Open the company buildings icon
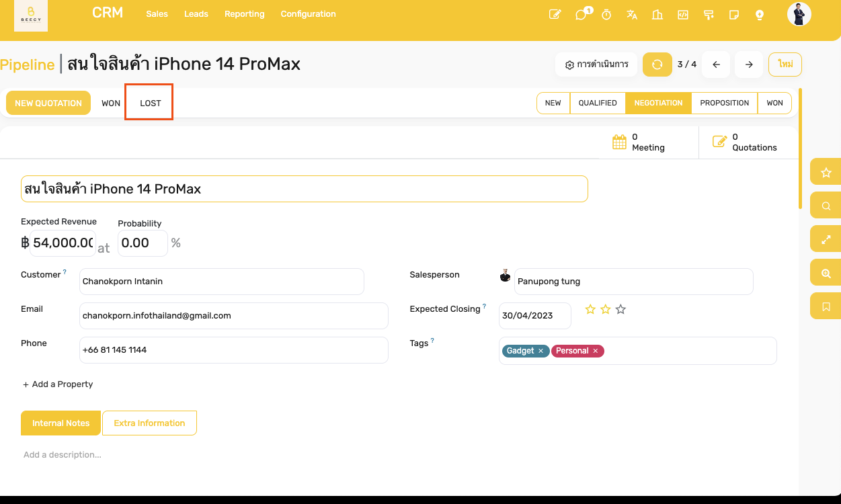 click(x=657, y=14)
